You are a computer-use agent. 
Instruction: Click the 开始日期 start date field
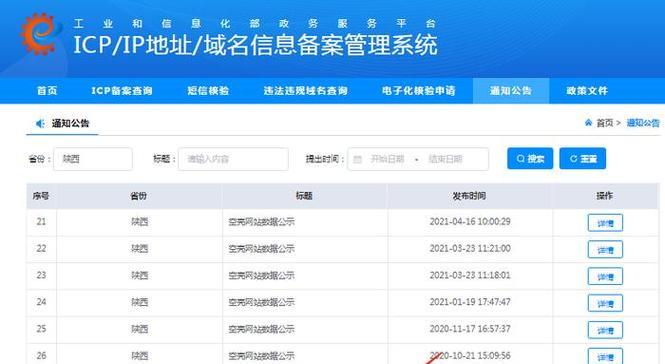coord(387,159)
